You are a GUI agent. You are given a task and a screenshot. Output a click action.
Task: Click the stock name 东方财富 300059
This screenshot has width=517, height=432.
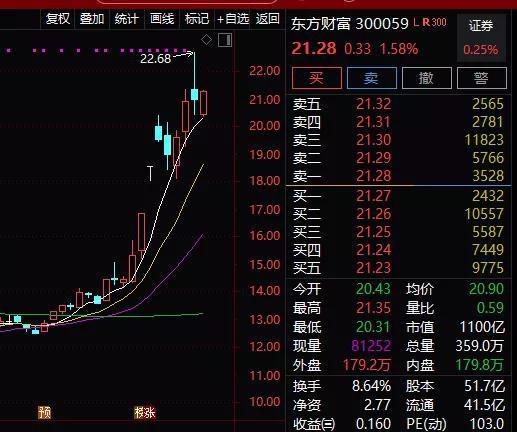pyautogui.click(x=349, y=23)
